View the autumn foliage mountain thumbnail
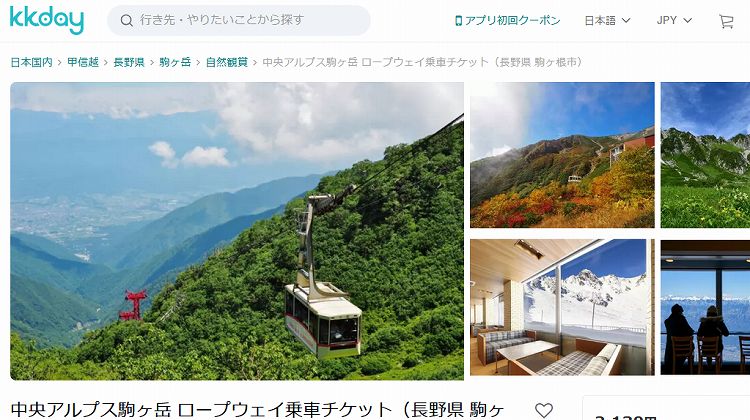Viewport: 750px width, 420px height. pos(562,155)
